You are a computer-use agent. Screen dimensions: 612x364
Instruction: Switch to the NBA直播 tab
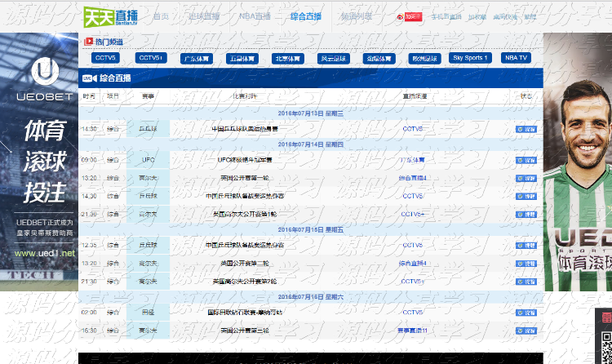coord(255,16)
